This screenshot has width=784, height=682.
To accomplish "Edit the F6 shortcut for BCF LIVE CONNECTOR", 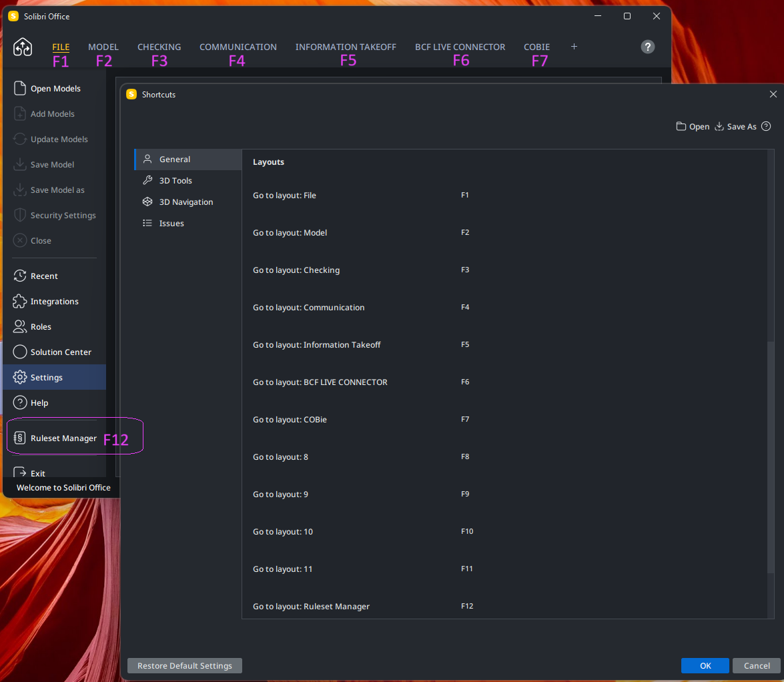I will (x=465, y=382).
